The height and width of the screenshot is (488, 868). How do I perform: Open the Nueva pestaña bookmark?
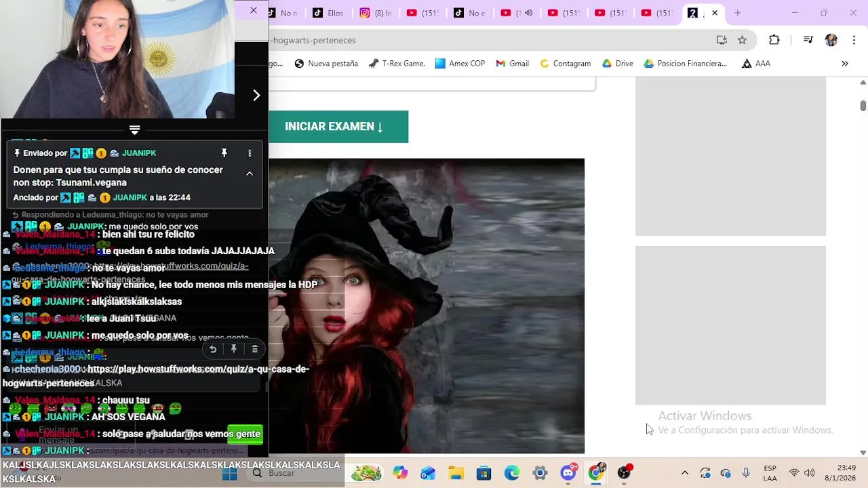326,64
